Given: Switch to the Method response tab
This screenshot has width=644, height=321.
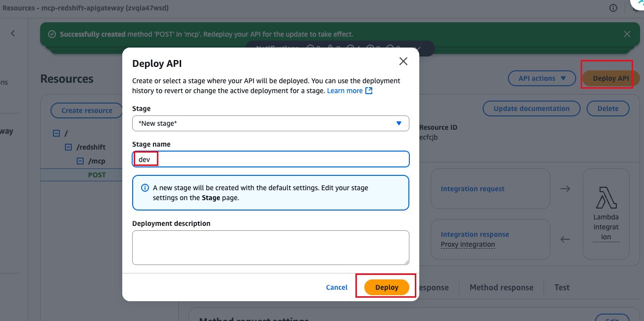Looking at the screenshot, I should click(x=501, y=287).
